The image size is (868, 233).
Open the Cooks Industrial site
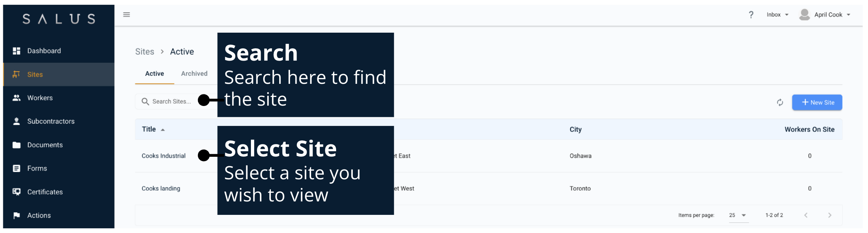pyautogui.click(x=164, y=156)
